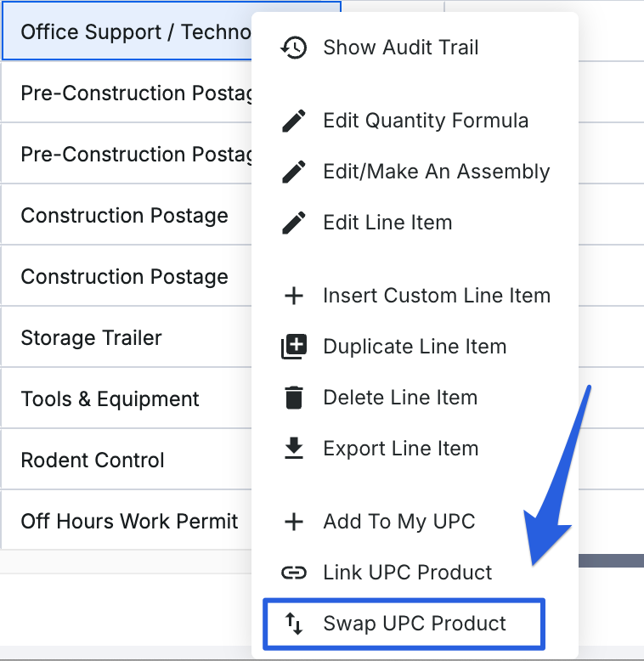Image resolution: width=644 pixels, height=661 pixels.
Task: Click the swap arrows icon for Swap UPC Product
Action: (x=293, y=624)
